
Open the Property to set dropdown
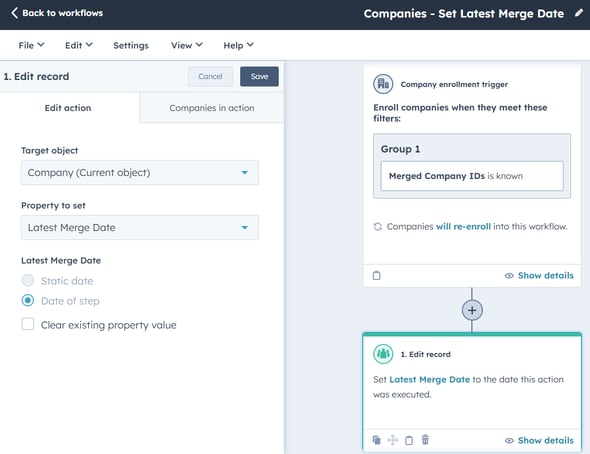click(x=140, y=228)
